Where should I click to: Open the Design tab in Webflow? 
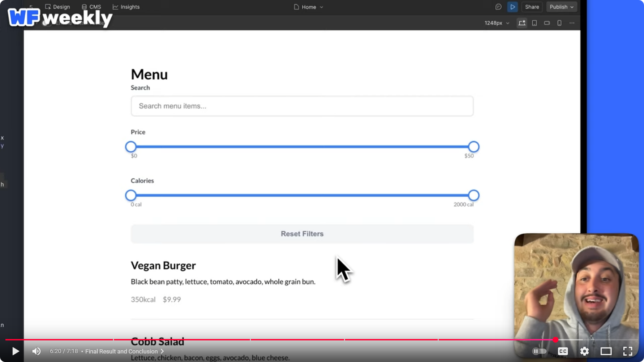click(58, 7)
